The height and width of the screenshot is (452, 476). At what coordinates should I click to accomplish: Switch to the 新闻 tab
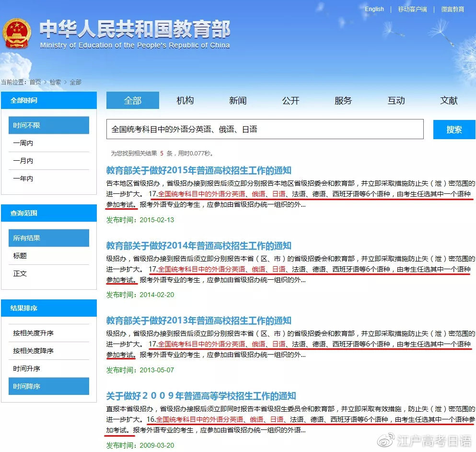(x=238, y=100)
